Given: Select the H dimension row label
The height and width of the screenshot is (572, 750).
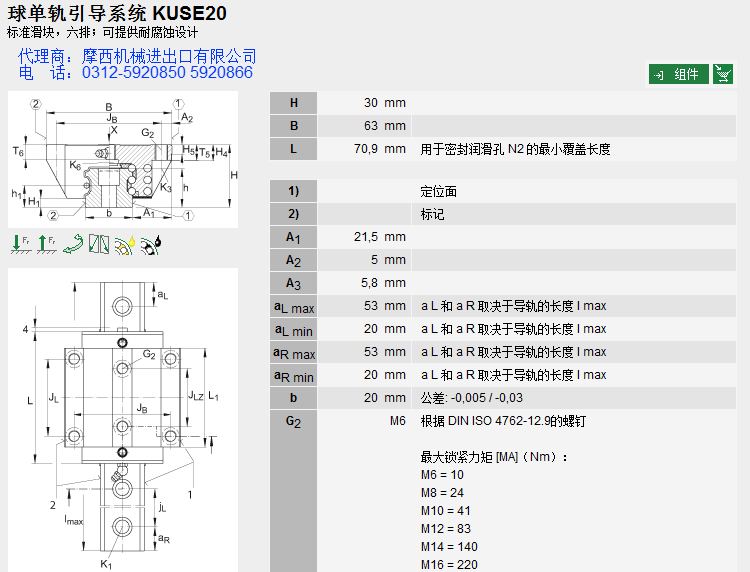Looking at the screenshot, I should tap(293, 103).
